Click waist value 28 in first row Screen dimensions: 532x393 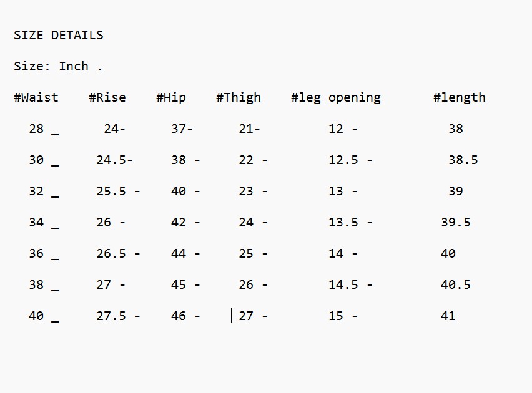pyautogui.click(x=36, y=129)
